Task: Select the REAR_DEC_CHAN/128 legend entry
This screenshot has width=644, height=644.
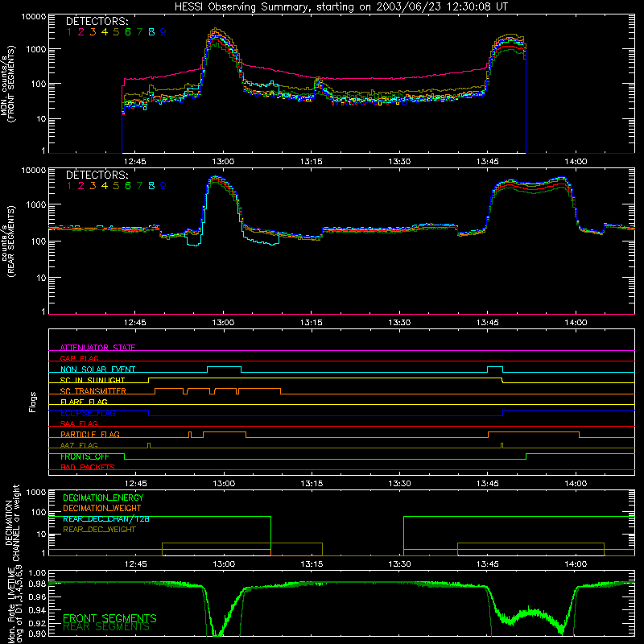Action: click(x=106, y=518)
